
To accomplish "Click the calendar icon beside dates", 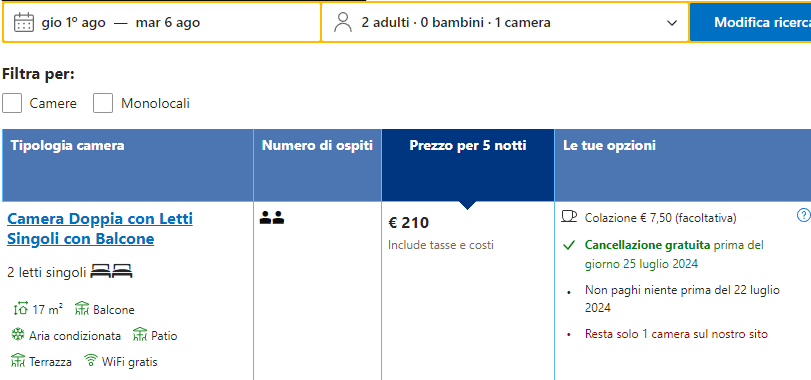I will click(x=24, y=23).
